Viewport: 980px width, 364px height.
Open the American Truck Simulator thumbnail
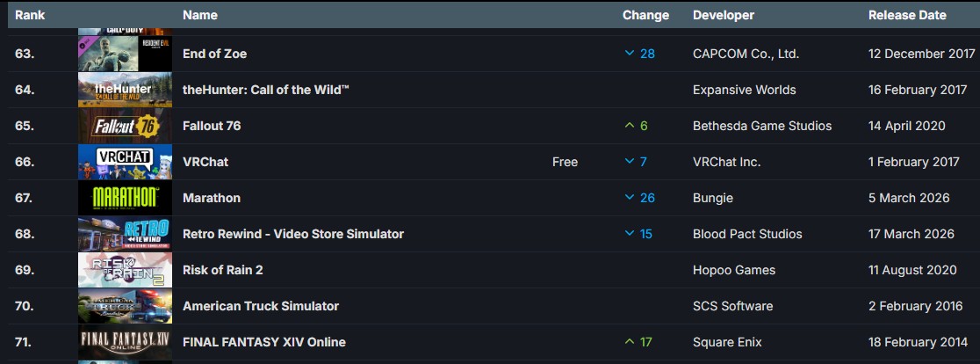[x=125, y=306]
